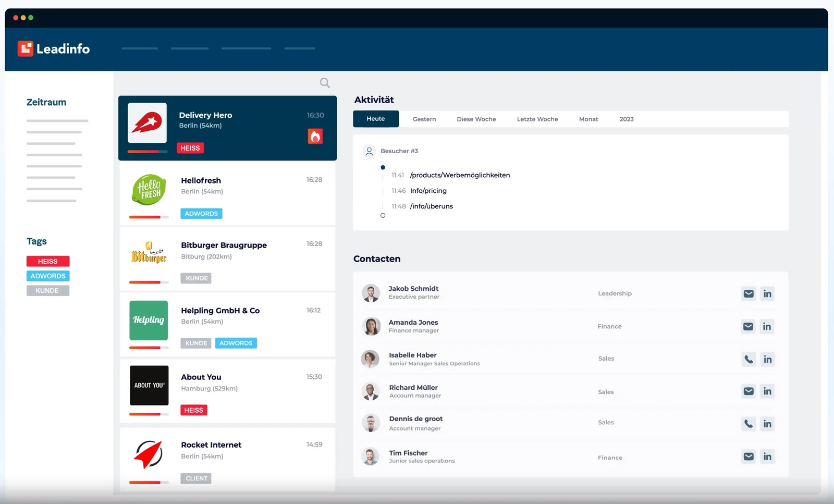Click the HEISS tag on About You
Viewport: 834px width, 504px height.
(194, 410)
